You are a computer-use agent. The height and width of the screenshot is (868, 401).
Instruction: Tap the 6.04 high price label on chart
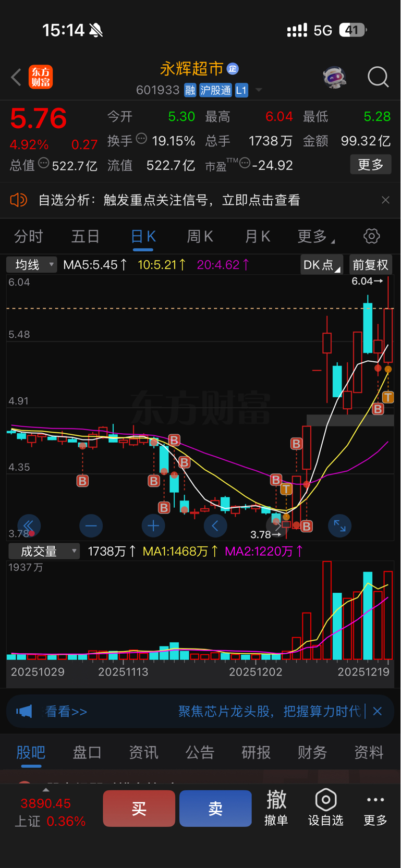pyautogui.click(x=367, y=281)
